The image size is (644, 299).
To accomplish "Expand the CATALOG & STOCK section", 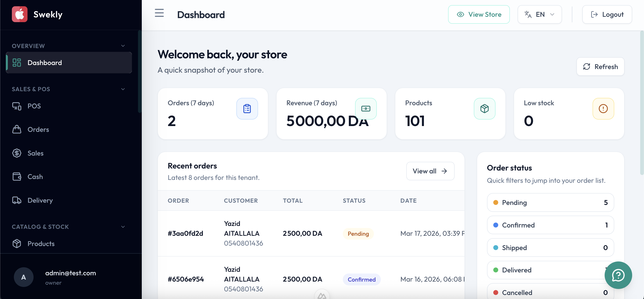I will [x=123, y=227].
